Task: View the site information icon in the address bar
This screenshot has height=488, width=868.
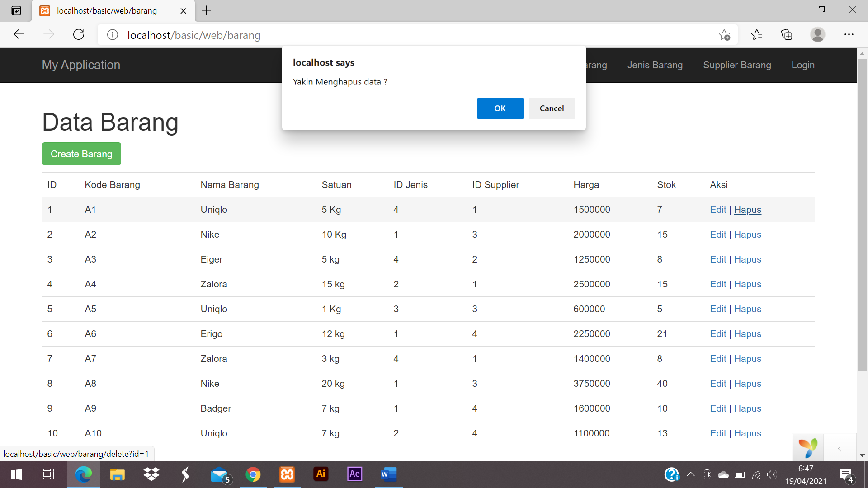Action: [x=113, y=35]
